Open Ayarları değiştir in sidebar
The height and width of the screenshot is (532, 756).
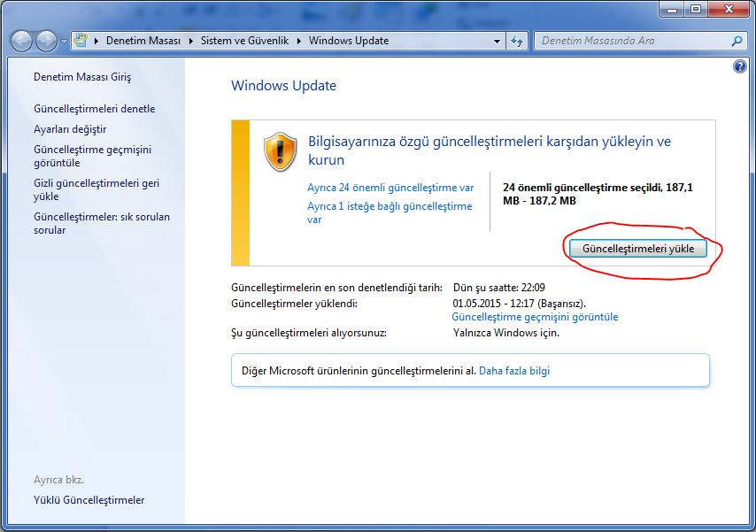click(70, 128)
